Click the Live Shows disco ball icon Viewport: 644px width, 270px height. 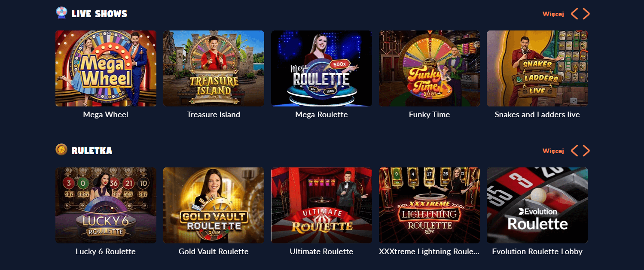(x=61, y=13)
